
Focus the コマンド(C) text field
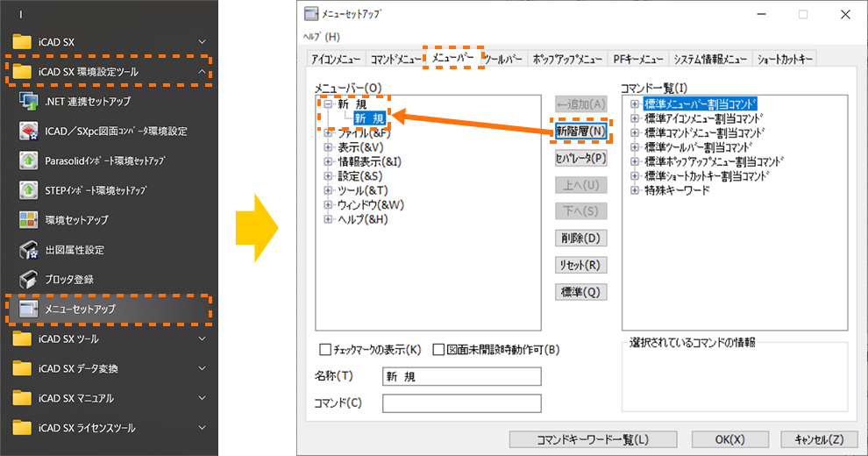tap(462, 403)
